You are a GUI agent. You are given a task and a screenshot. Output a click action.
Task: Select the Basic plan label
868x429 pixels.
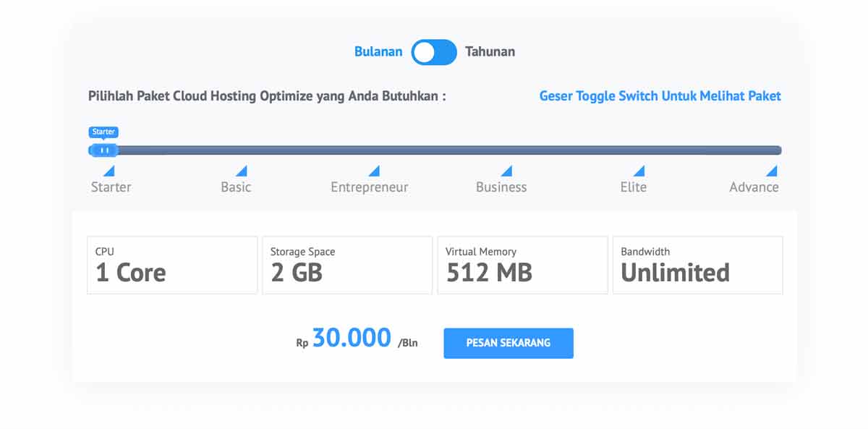click(235, 186)
